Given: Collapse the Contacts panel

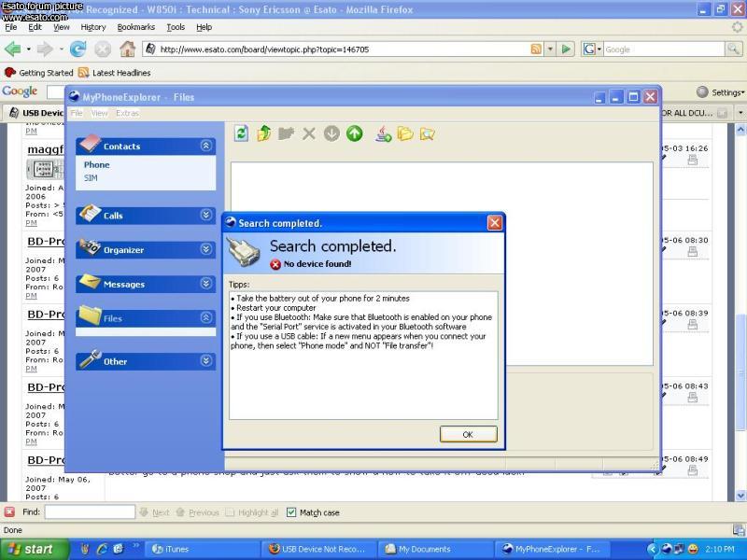Looking at the screenshot, I should point(205,146).
